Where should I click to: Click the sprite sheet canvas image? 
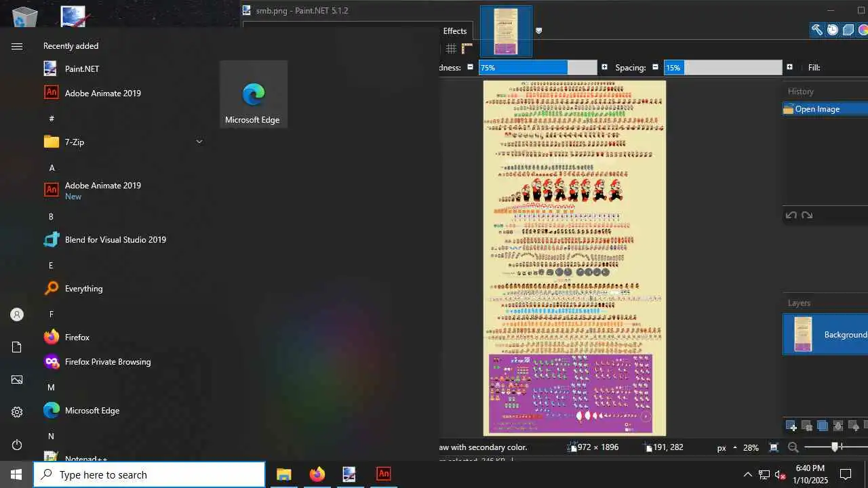(x=574, y=258)
